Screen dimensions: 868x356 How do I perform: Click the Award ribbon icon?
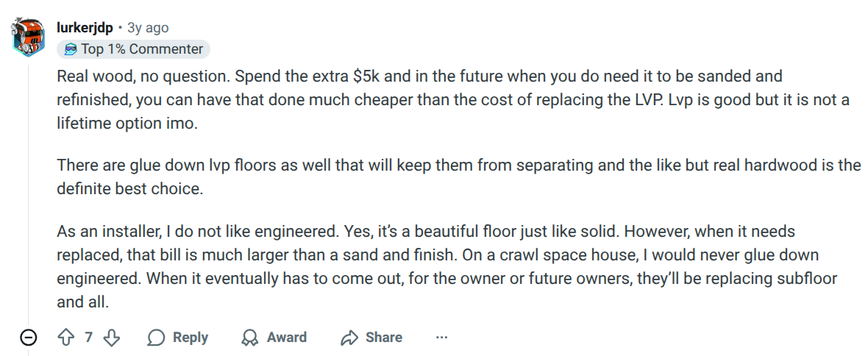point(250,338)
